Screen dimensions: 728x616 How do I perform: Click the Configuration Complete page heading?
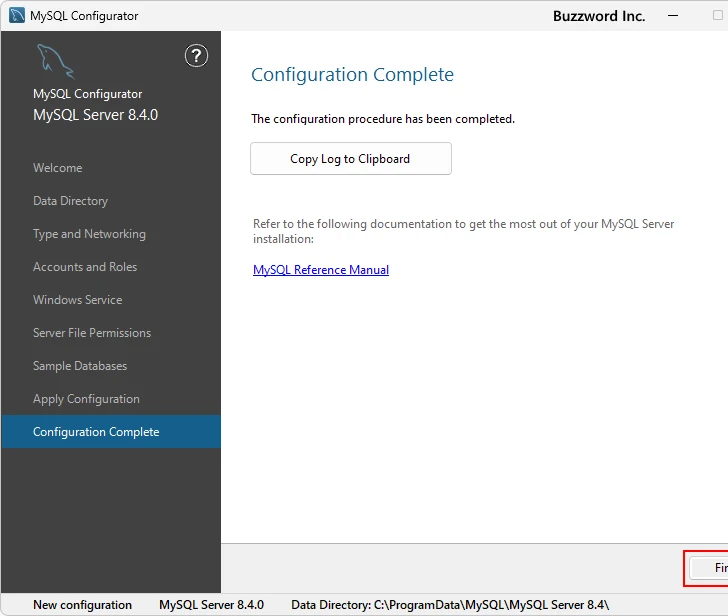tap(352, 74)
